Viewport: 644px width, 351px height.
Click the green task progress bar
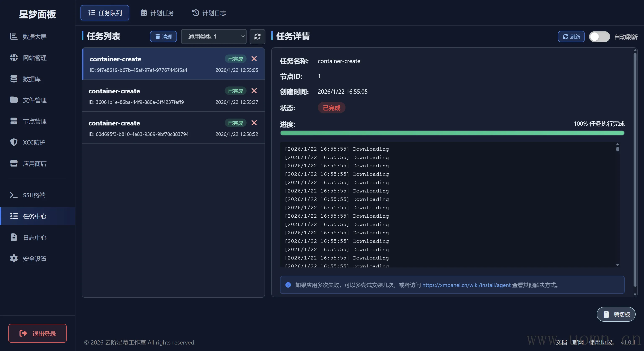[452, 133]
